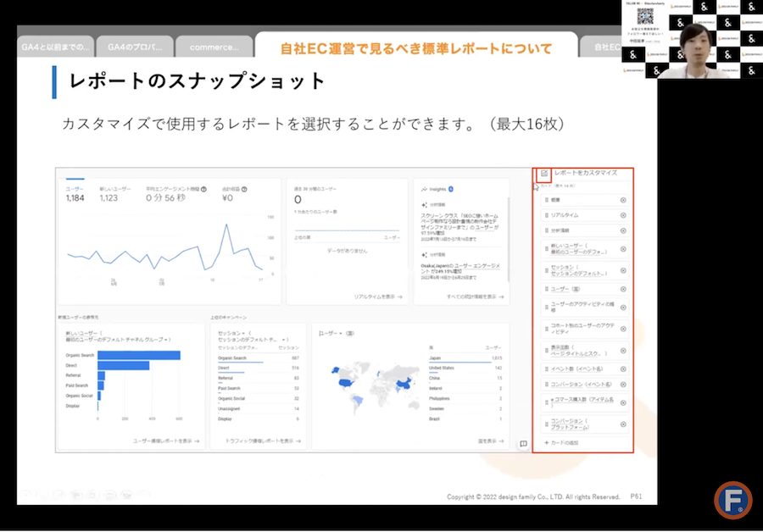Click the help icon beside 平均エンゲージメント時間
The height and width of the screenshot is (532, 763).
203,189
